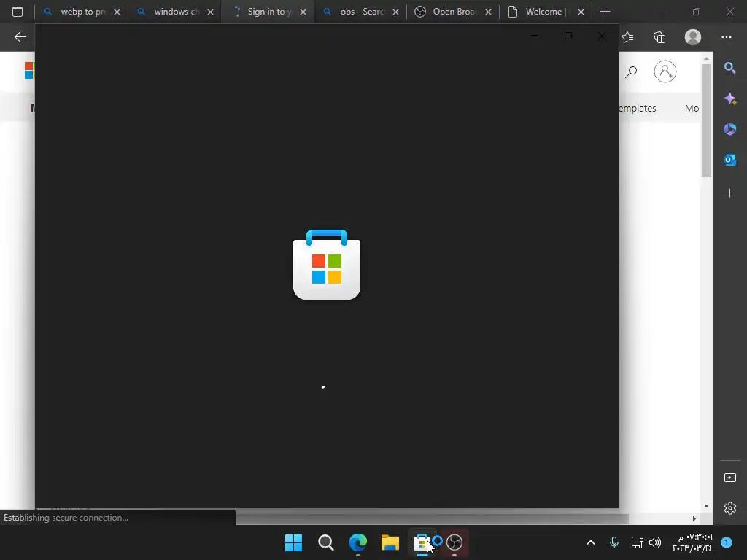Open Microsoft Store taskbar icon
Screen dimensions: 747x560
(422, 542)
